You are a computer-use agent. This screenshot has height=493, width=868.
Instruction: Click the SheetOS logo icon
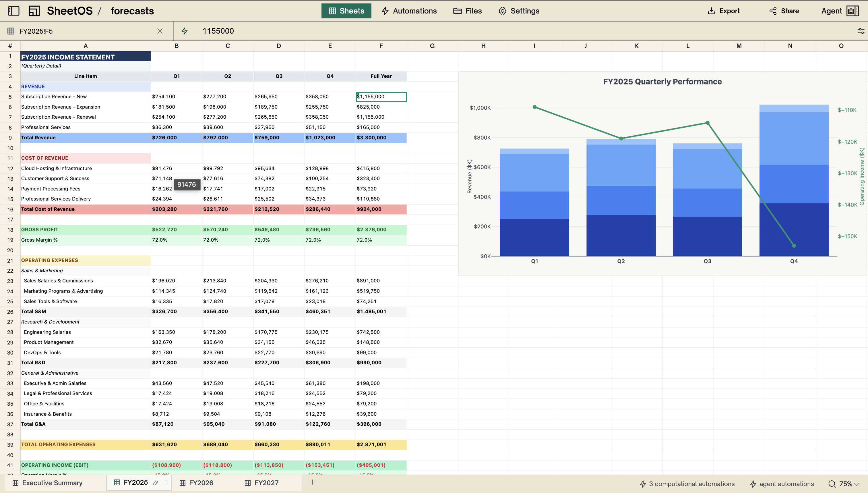pos(34,11)
